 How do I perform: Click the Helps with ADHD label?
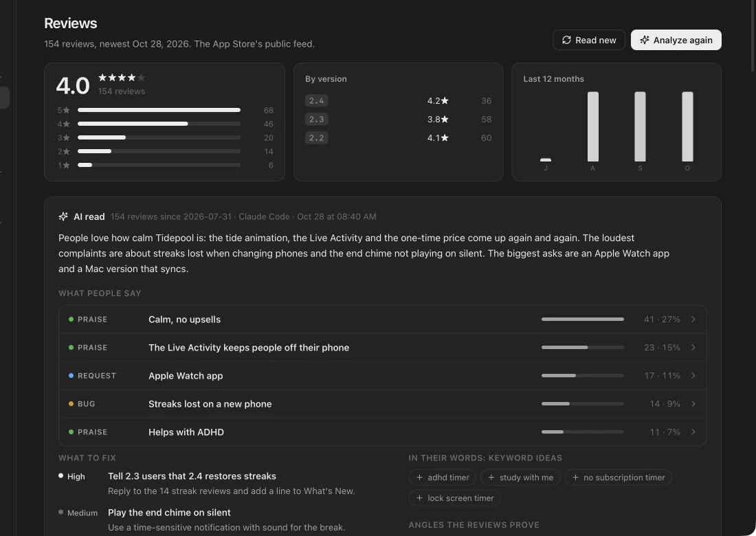pos(186,432)
